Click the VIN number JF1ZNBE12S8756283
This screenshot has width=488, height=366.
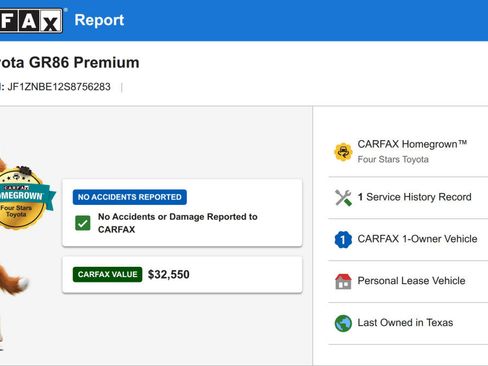(59, 87)
